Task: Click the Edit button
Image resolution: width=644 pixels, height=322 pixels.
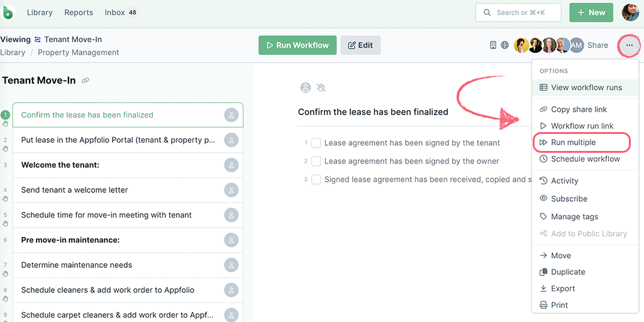Action: 360,45
